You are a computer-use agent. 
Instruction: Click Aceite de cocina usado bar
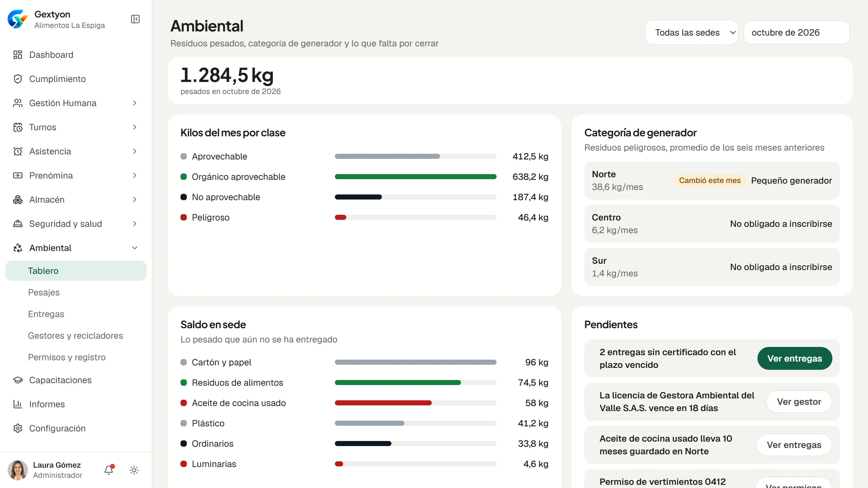pyautogui.click(x=416, y=403)
